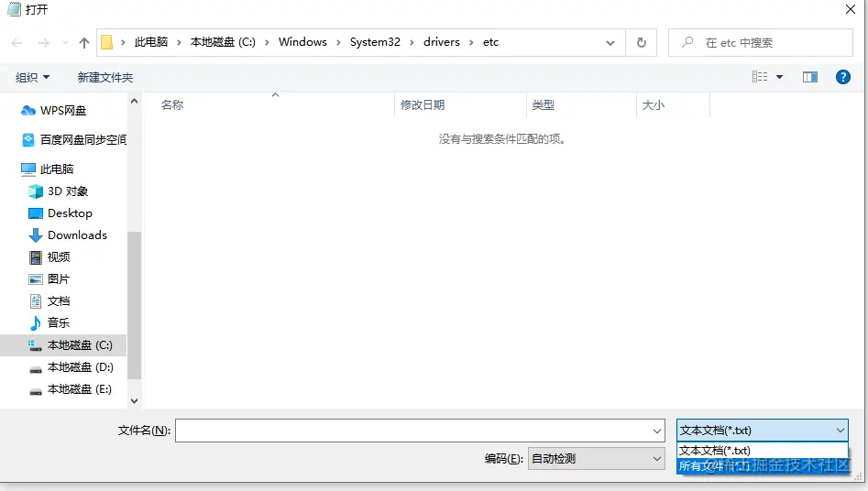
Task: Select 本地磁盘 (E:) in sidebar
Action: pyautogui.click(x=79, y=389)
